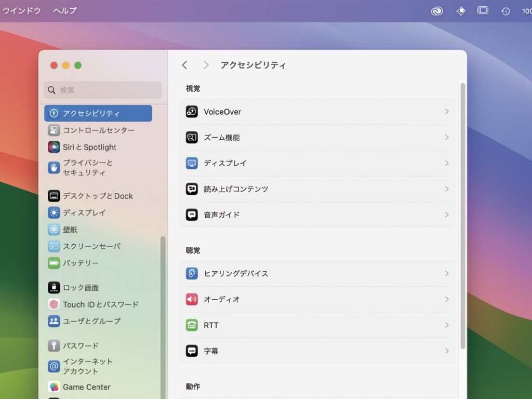Open Creative Cloud from the menu bar
The width and height of the screenshot is (532, 399).
pyautogui.click(x=437, y=11)
